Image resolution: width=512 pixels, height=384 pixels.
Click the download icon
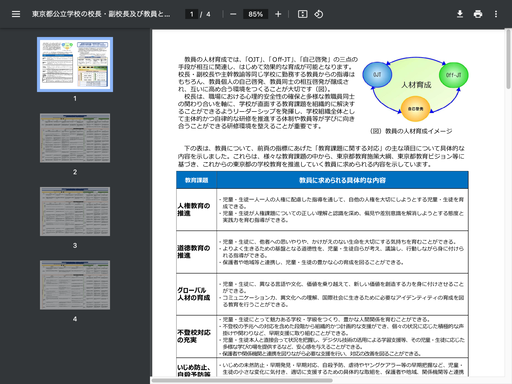click(x=460, y=14)
